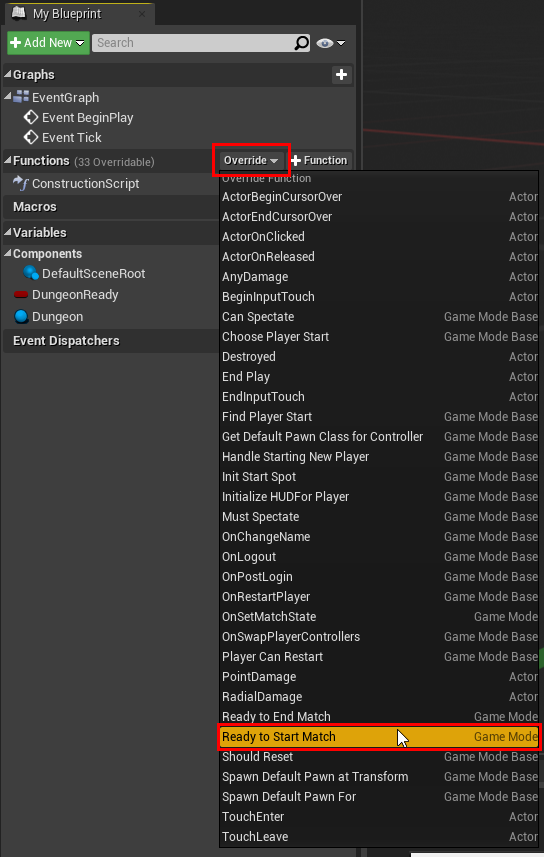Select the Event BeginPlay node icon
The width and height of the screenshot is (544, 857).
point(31,117)
